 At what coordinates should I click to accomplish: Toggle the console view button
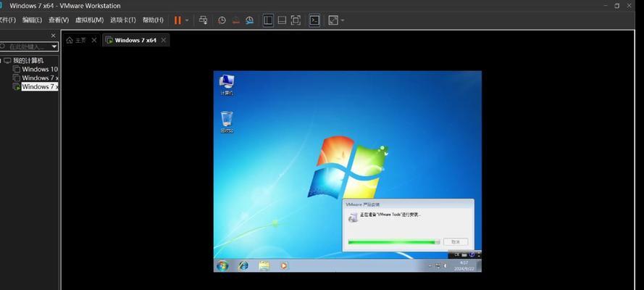coord(314,20)
